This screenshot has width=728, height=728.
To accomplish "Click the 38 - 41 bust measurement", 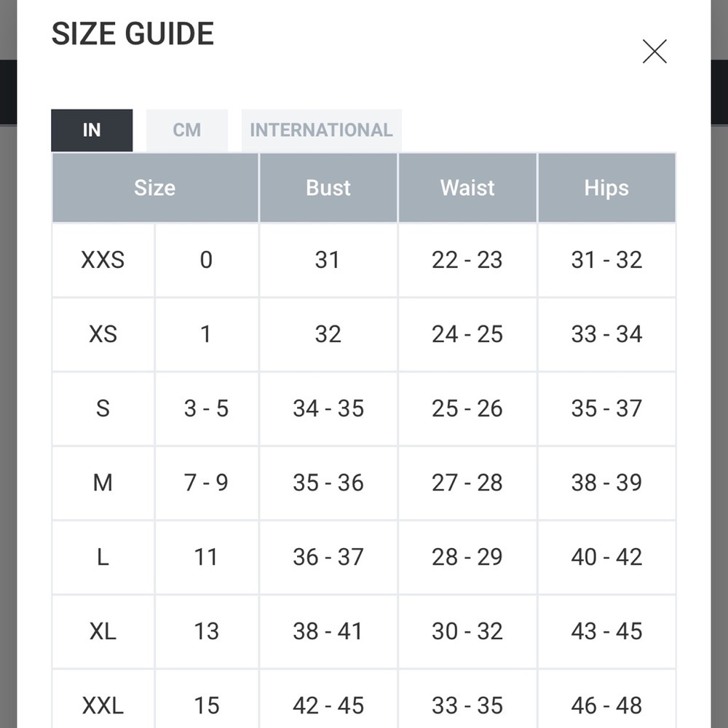I will tap(328, 631).
